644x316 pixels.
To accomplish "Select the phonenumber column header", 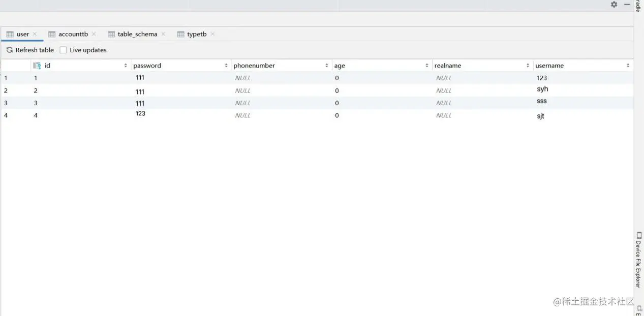I will point(282,66).
